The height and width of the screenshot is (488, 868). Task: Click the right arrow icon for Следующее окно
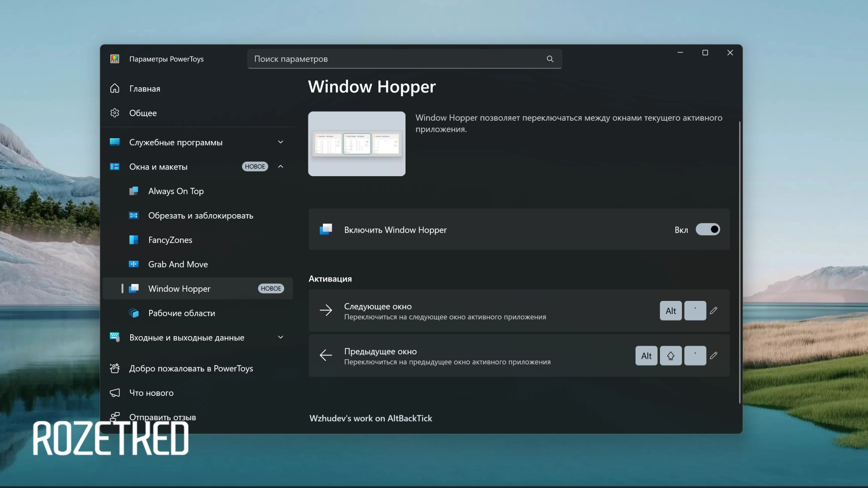click(x=326, y=310)
